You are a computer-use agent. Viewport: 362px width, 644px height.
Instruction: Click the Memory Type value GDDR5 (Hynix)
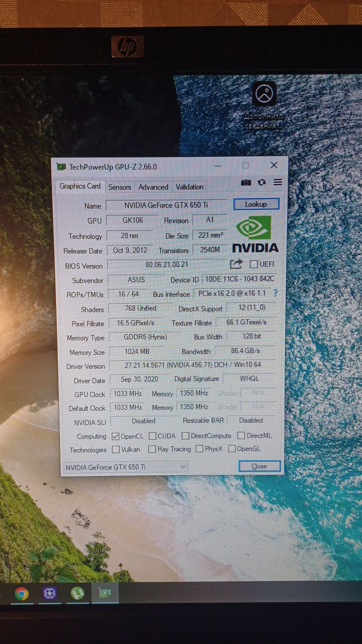pyautogui.click(x=145, y=337)
